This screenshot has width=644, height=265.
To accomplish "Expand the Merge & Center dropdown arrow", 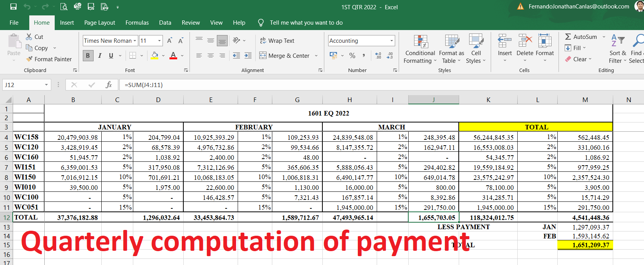I will tap(316, 55).
